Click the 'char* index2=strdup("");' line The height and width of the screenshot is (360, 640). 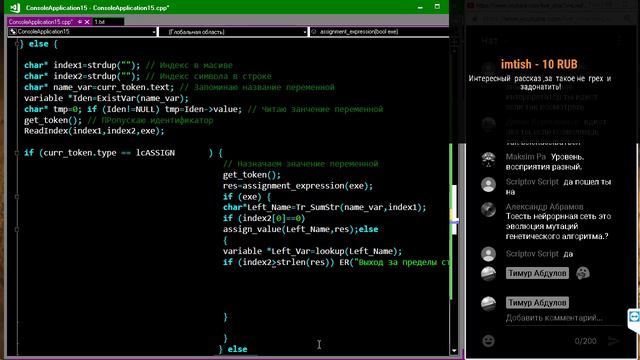coord(82,76)
